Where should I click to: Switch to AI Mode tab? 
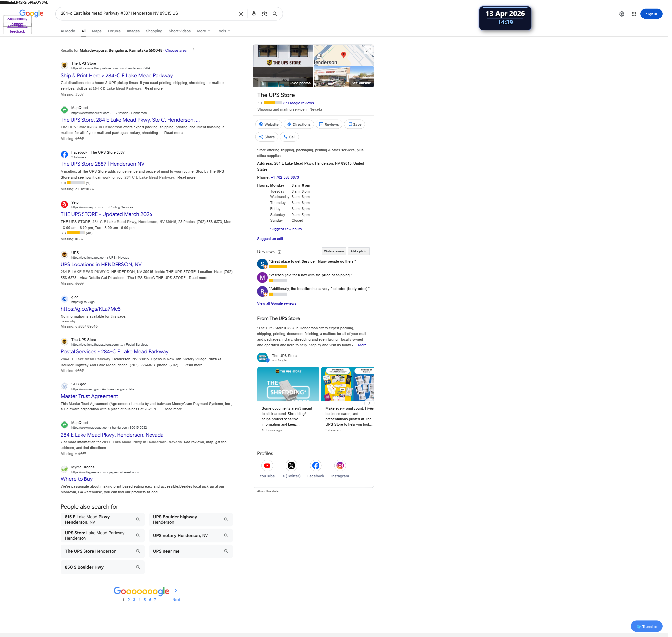[x=68, y=31]
